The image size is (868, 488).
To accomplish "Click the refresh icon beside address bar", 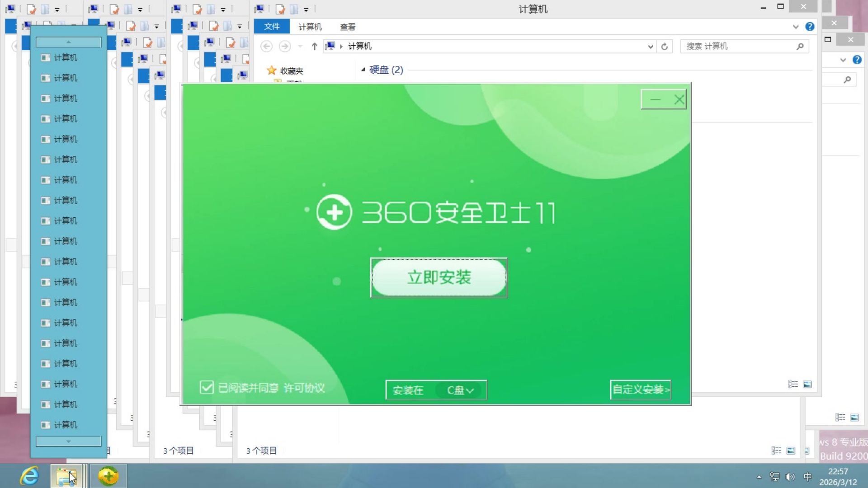I will (x=664, y=47).
